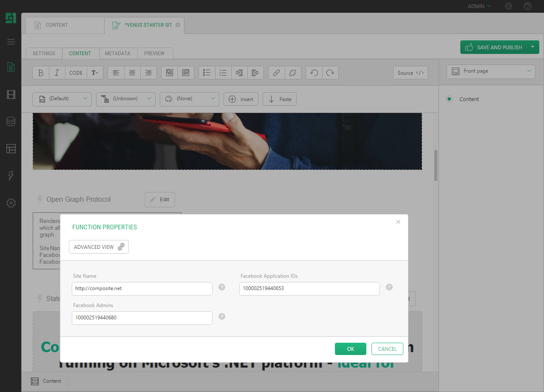Viewport: 544px width, 392px height.
Task: Toggle Advanced View in Function Properties
Action: [99, 247]
